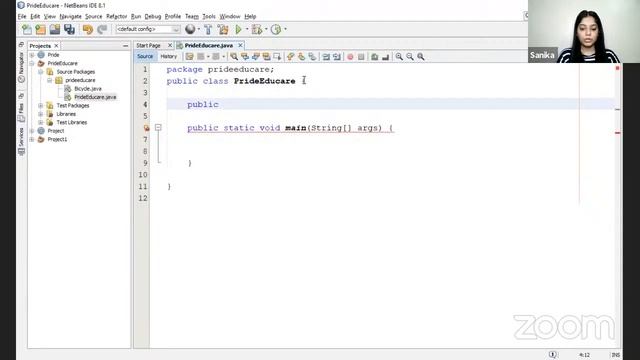
Task: Toggle Rectangular Selection in editor toolbar
Action: [277, 57]
